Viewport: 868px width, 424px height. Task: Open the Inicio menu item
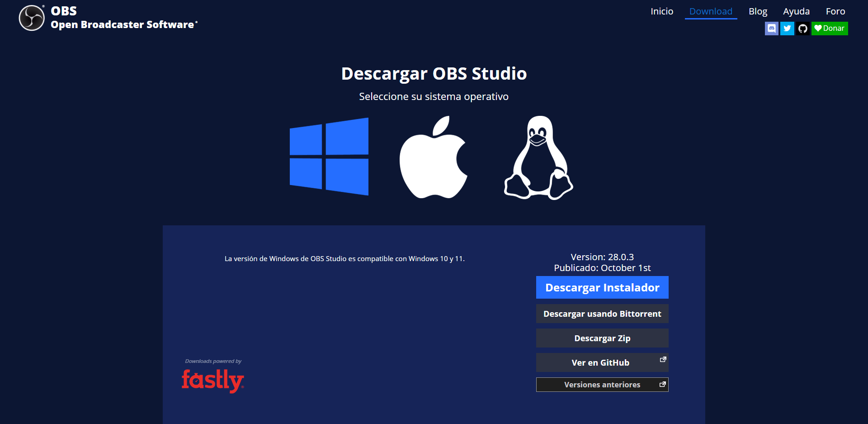click(662, 11)
